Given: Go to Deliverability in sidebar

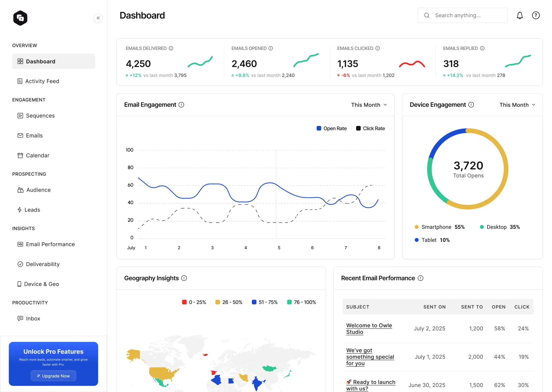Looking at the screenshot, I should (x=42, y=264).
